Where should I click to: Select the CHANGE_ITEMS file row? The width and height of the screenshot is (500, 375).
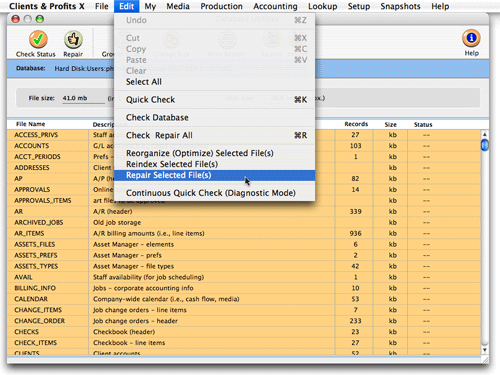[244, 310]
